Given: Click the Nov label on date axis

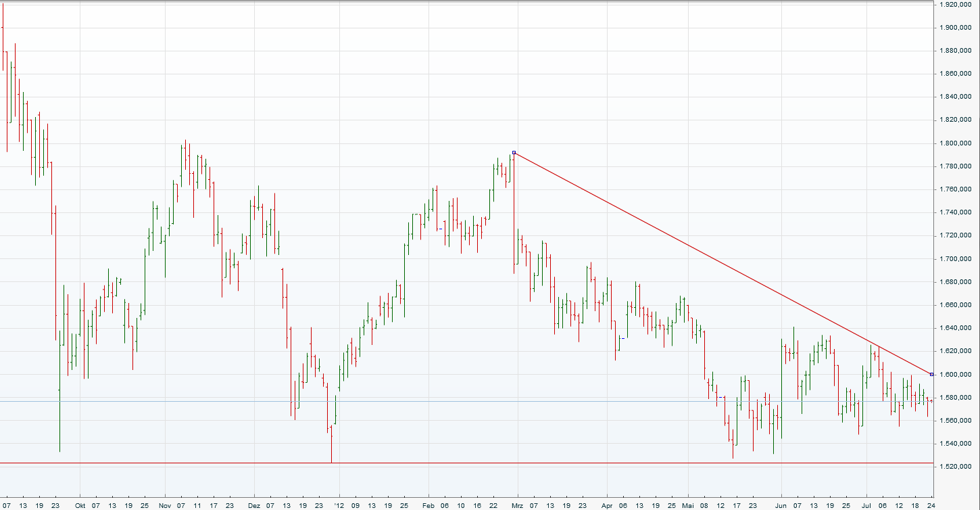Looking at the screenshot, I should pyautogui.click(x=166, y=505).
